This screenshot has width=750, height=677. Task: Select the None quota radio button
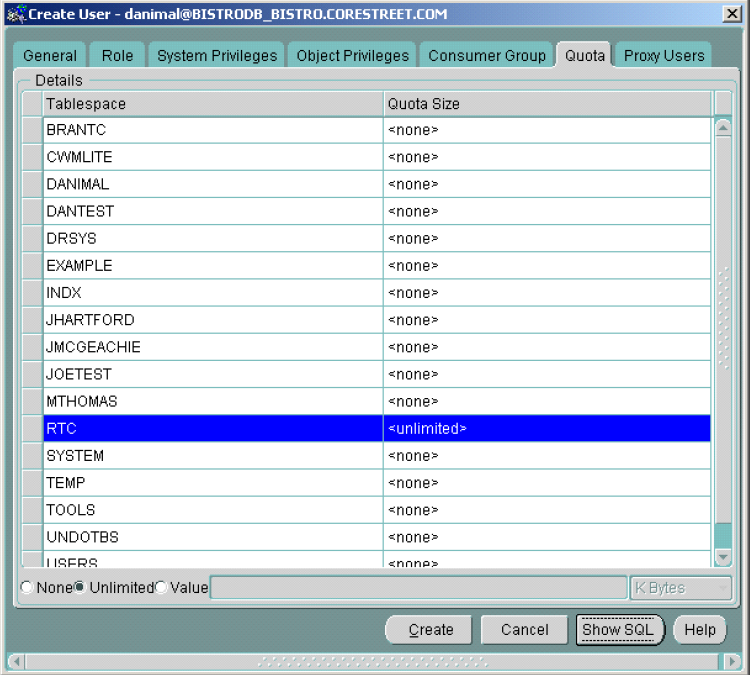click(x=27, y=588)
